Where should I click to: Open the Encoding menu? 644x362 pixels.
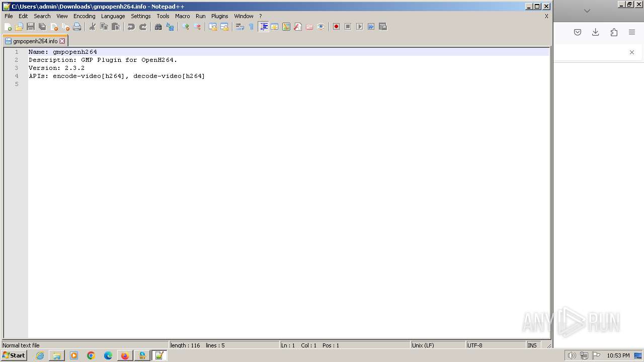click(x=85, y=16)
